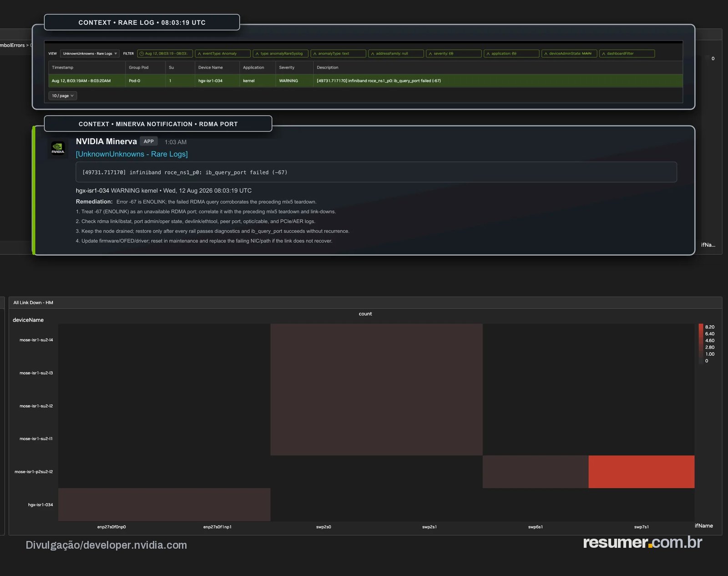Viewport: 728px width, 576px height.
Task: Click the WARNING severity cell
Action: pos(288,81)
